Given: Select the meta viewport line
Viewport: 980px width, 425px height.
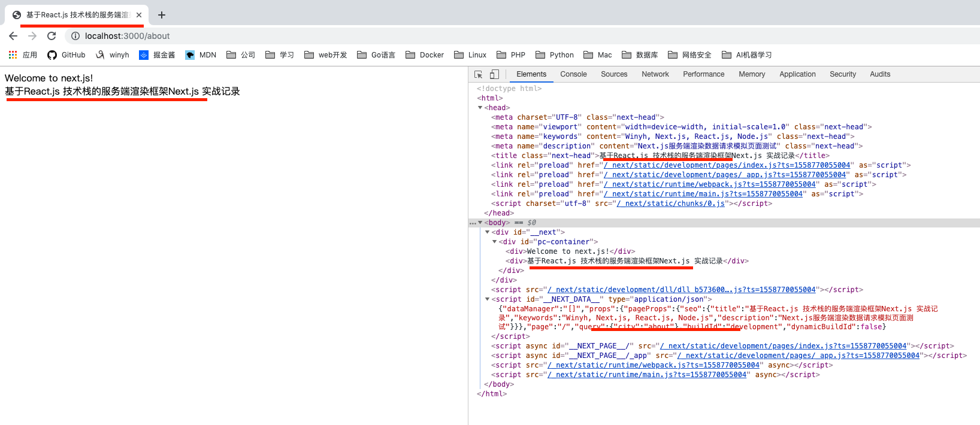Looking at the screenshot, I should (x=682, y=127).
